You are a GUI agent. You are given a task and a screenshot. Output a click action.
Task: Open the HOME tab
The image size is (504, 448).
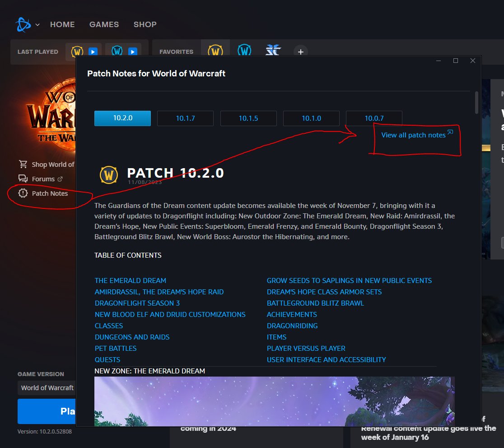point(62,24)
